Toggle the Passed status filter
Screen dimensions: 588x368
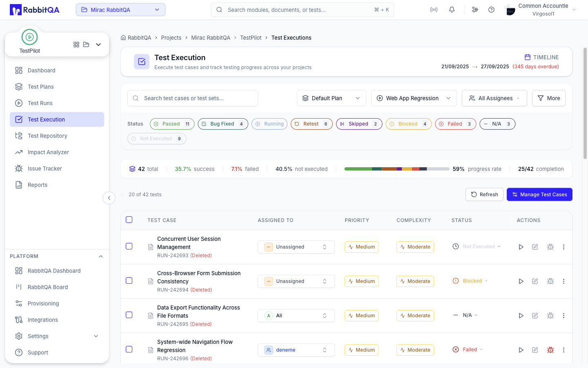coord(172,124)
